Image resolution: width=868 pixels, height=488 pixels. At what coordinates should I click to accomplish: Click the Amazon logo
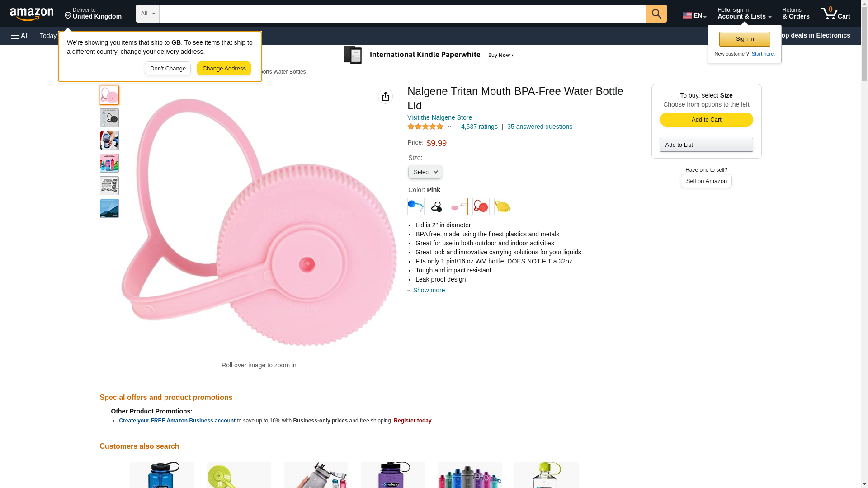tap(32, 14)
